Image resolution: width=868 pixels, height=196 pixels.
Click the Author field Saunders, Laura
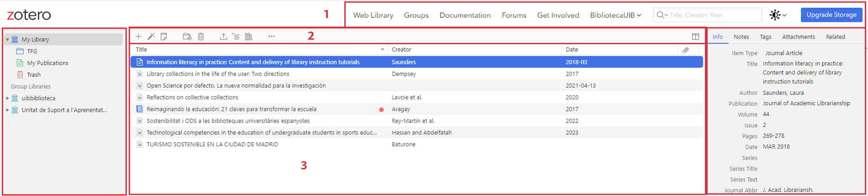pyautogui.click(x=783, y=93)
